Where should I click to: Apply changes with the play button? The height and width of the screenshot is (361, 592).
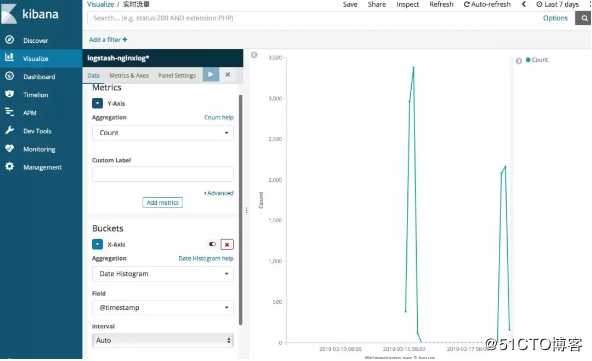211,75
